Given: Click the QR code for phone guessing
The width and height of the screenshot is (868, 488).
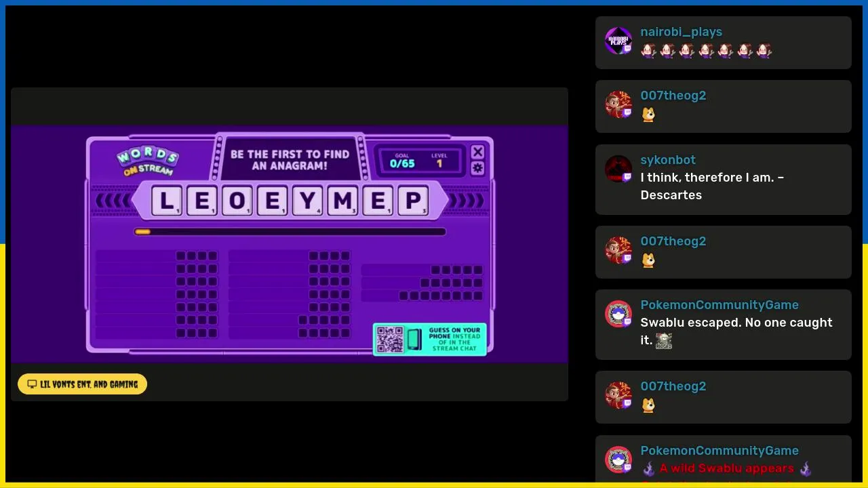Looking at the screenshot, I should pos(390,340).
